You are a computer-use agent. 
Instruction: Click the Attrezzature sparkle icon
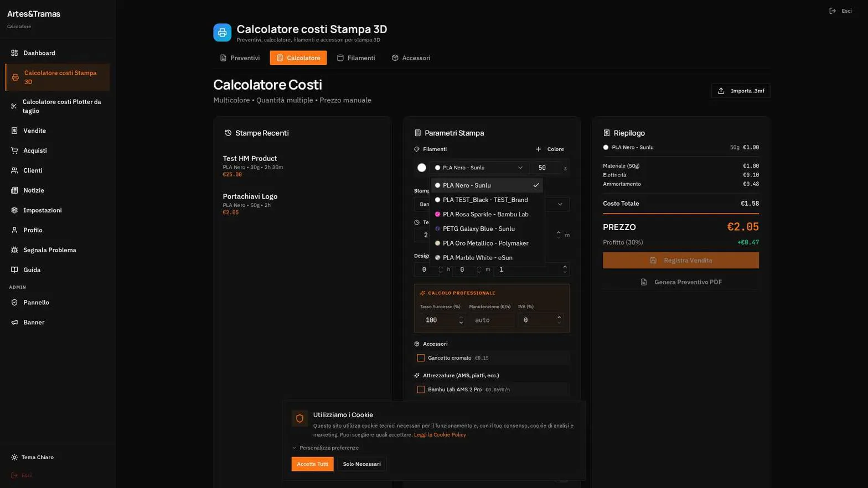pyautogui.click(x=417, y=376)
